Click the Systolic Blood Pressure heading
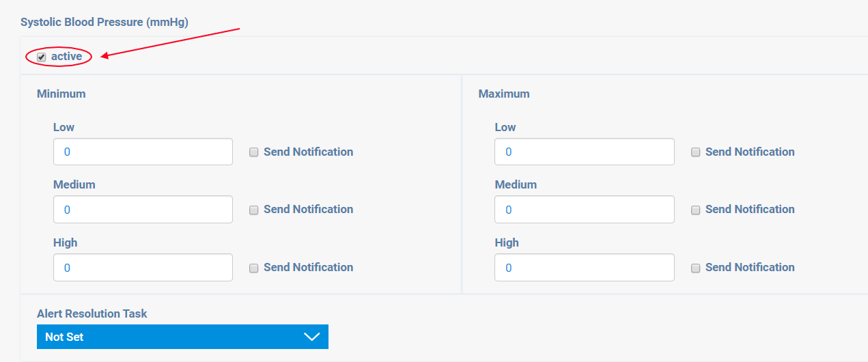 click(104, 22)
